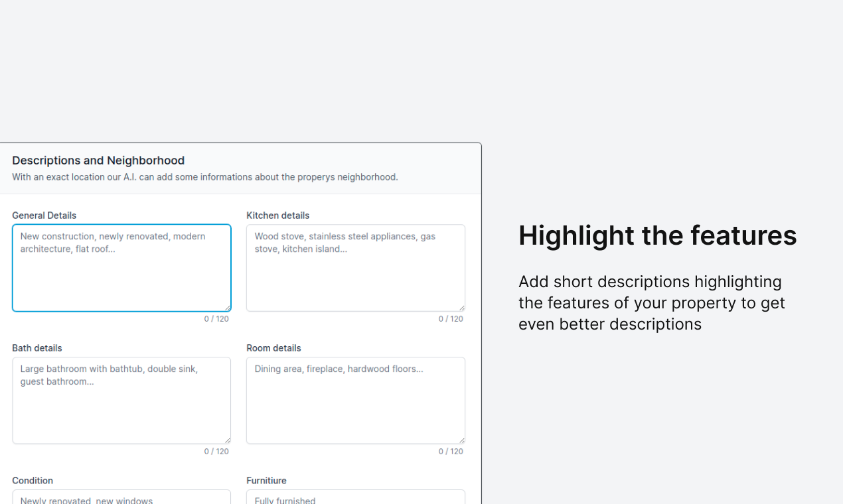Click the Highlight the features heading
Viewport: 843px width, 504px height.
click(x=658, y=235)
